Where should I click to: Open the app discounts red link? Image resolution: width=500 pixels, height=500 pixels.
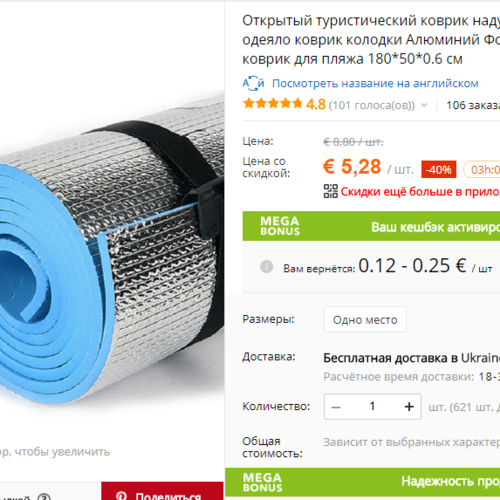(x=420, y=192)
